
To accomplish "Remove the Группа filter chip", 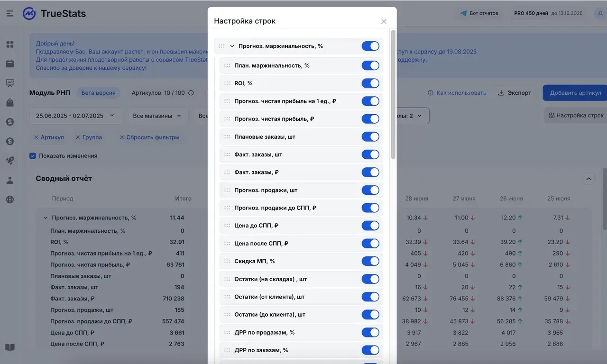I will [89, 137].
